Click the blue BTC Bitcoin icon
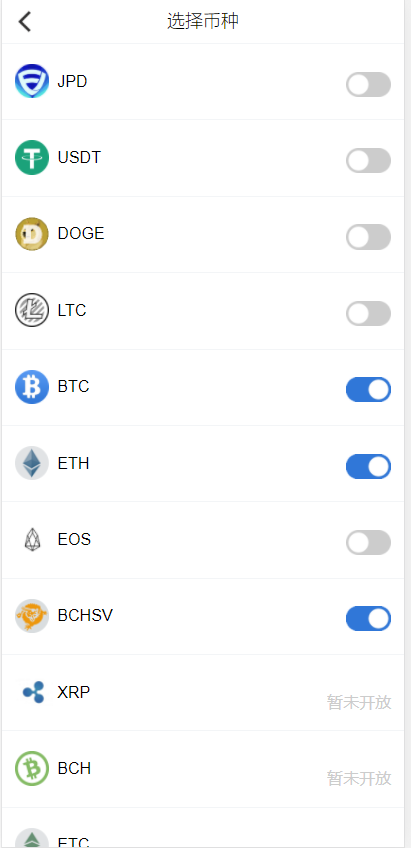 pos(32,387)
